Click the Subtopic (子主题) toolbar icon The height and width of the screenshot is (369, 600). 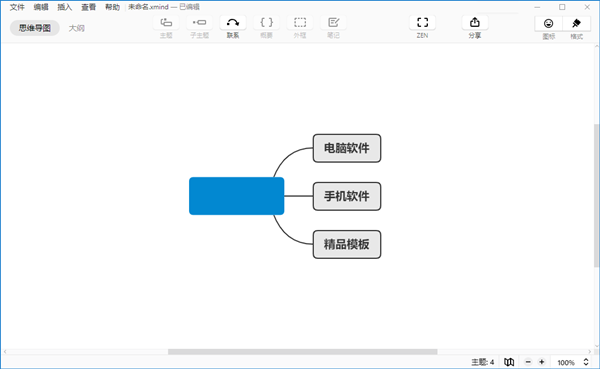coord(199,23)
